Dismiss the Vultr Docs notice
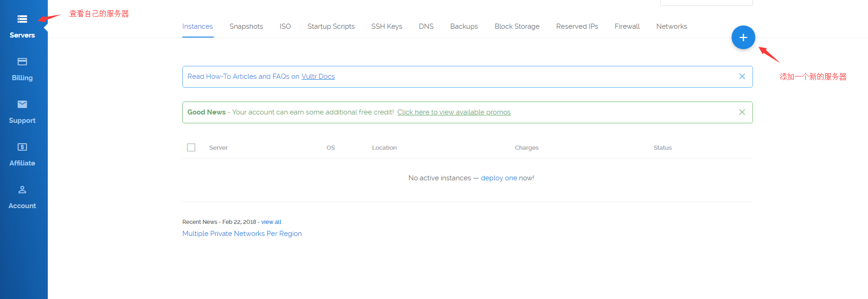The height and width of the screenshot is (299, 868). [742, 76]
